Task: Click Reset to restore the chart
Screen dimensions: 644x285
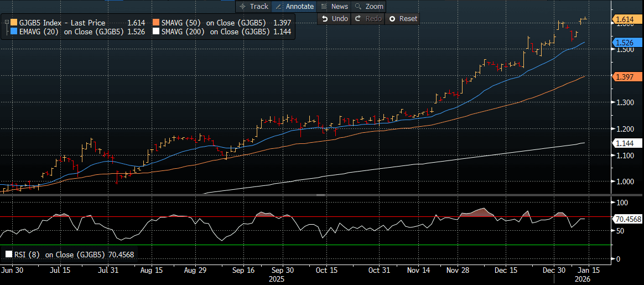Action: click(x=402, y=18)
